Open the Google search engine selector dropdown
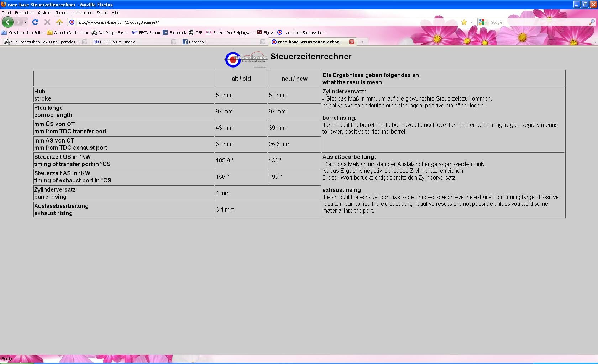The width and height of the screenshot is (598, 364). (x=483, y=22)
